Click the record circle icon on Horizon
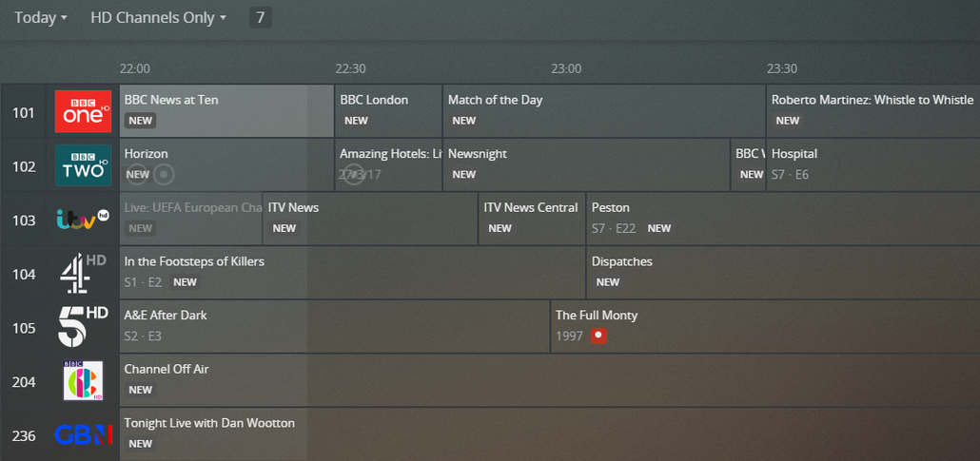Viewport: 980px width, 461px height. (x=164, y=174)
